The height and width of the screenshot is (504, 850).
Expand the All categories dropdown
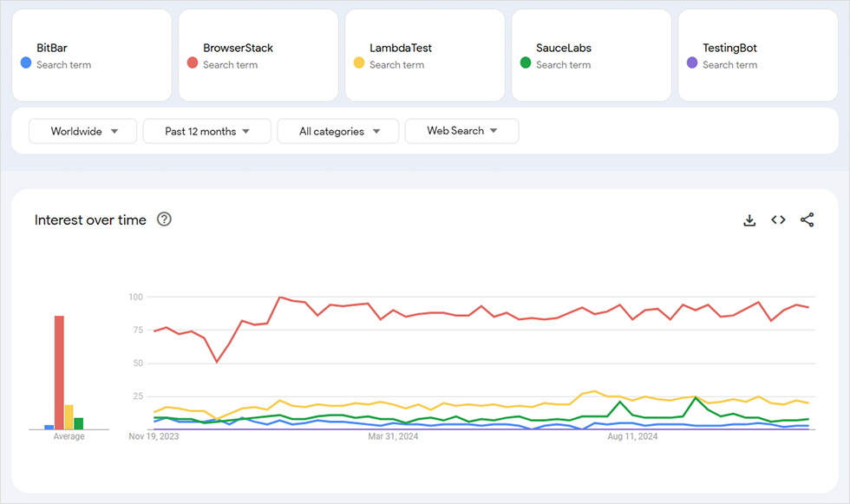338,131
